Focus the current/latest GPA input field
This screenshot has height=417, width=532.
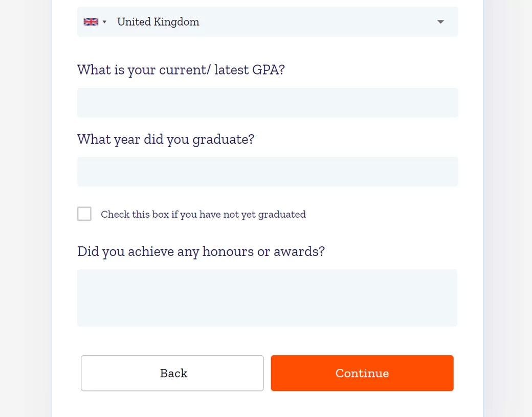(268, 103)
